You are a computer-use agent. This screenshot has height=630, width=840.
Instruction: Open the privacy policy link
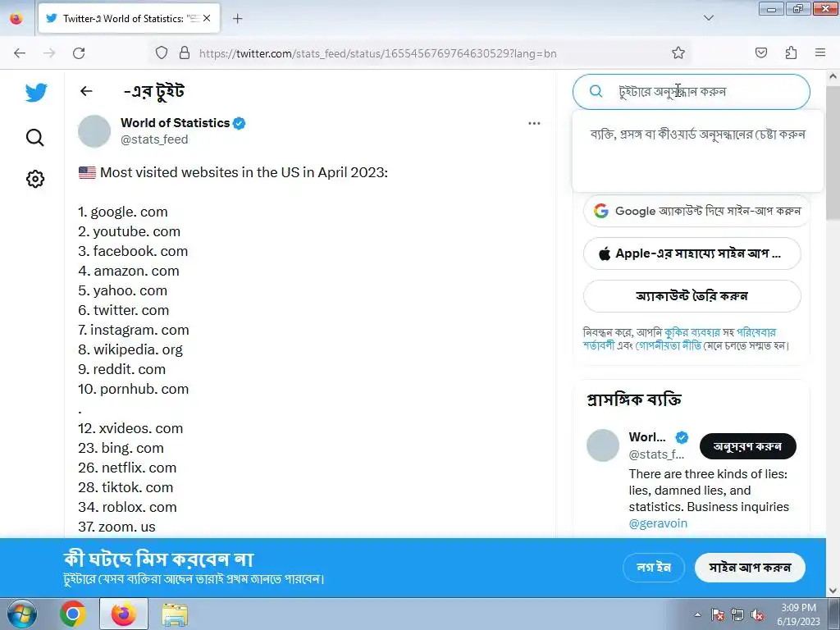coord(668,346)
